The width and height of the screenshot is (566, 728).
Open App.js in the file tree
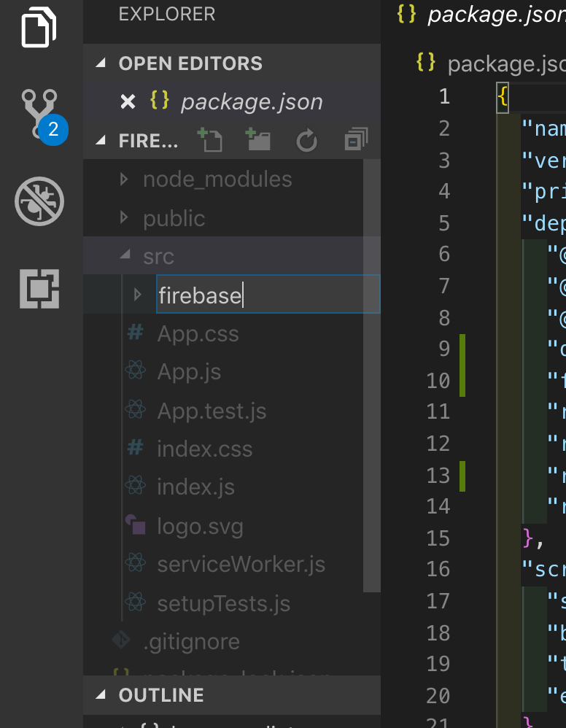pos(189,372)
